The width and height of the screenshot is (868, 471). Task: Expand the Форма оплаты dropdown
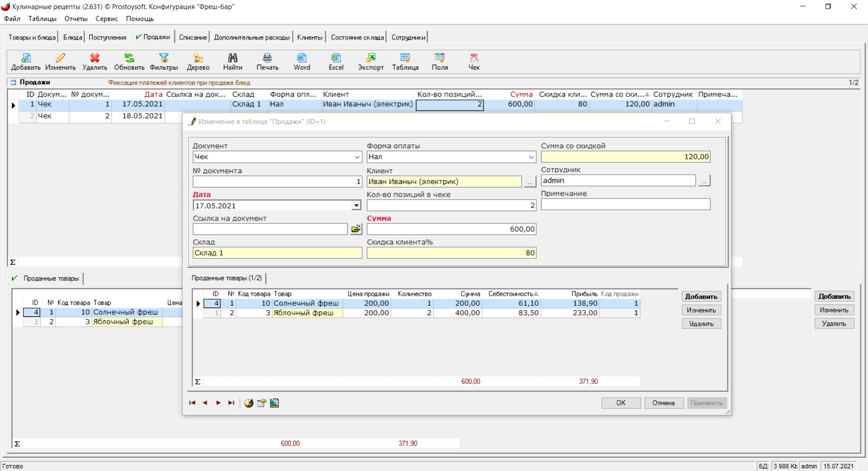pyautogui.click(x=531, y=157)
